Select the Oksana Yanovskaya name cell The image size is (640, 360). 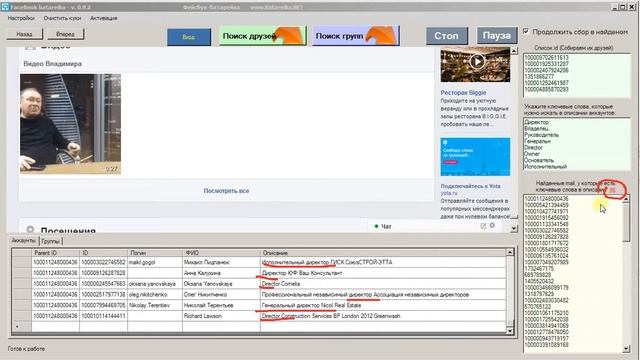(x=221, y=284)
